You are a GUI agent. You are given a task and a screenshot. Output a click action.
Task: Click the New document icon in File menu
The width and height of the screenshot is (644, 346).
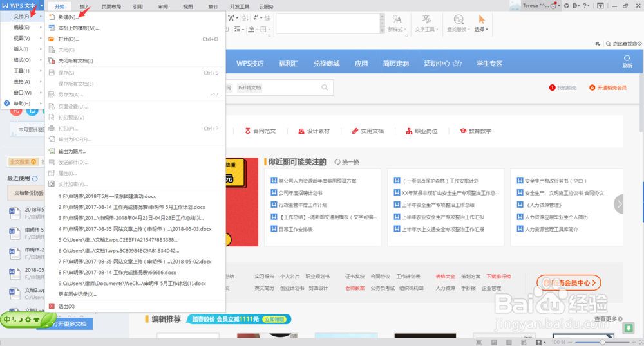pos(52,17)
